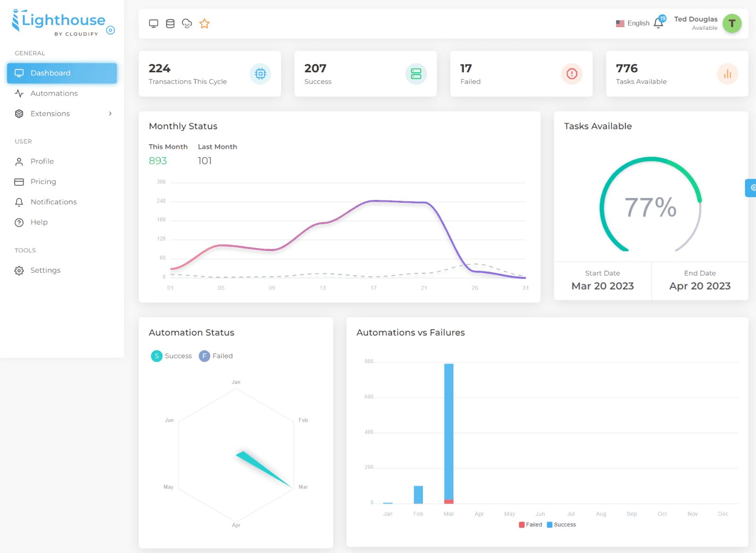Screen dimensions: 756x553
Task: Click the sidebar toggle circle beside Lighthouse logo
Action: [111, 30]
